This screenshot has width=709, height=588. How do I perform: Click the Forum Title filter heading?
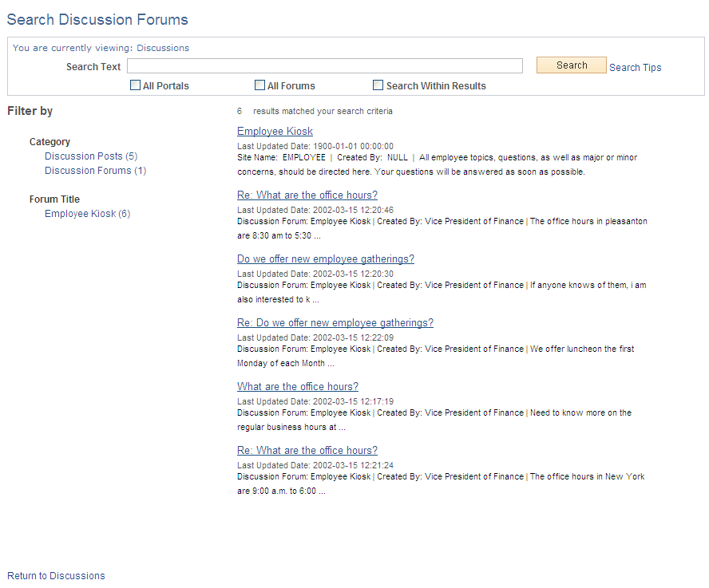(x=54, y=199)
